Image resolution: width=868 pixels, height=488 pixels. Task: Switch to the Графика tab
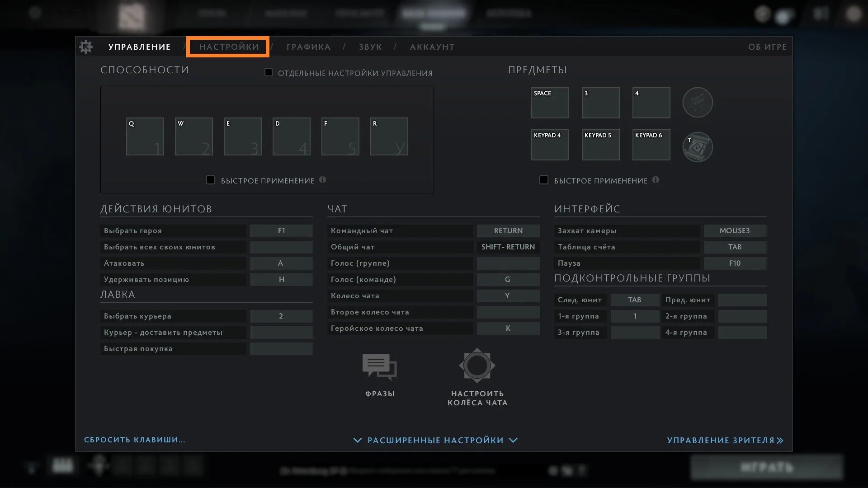(x=308, y=47)
